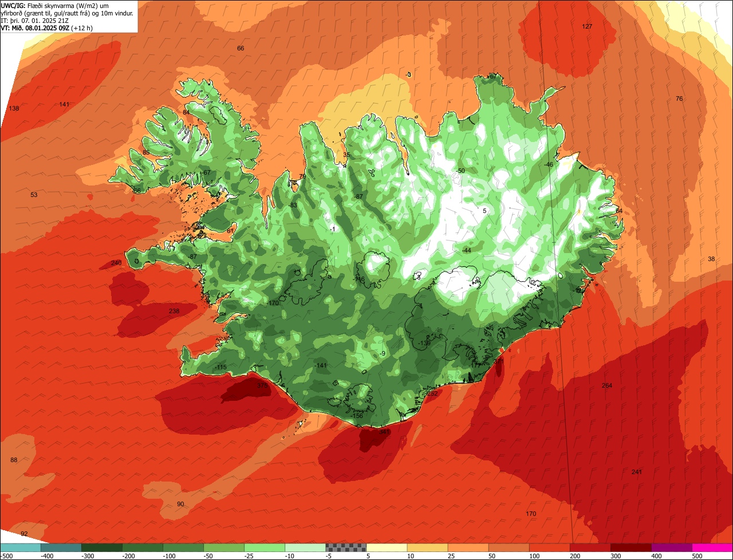Click the 'VT: Mið. 08.01.2025 09Z (+12 h)' line
Image resolution: width=733 pixels, height=560 pixels.
coord(47,27)
